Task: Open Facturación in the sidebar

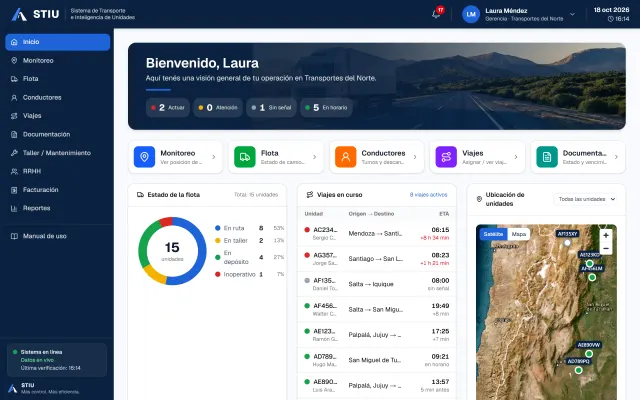Action: pos(58,190)
